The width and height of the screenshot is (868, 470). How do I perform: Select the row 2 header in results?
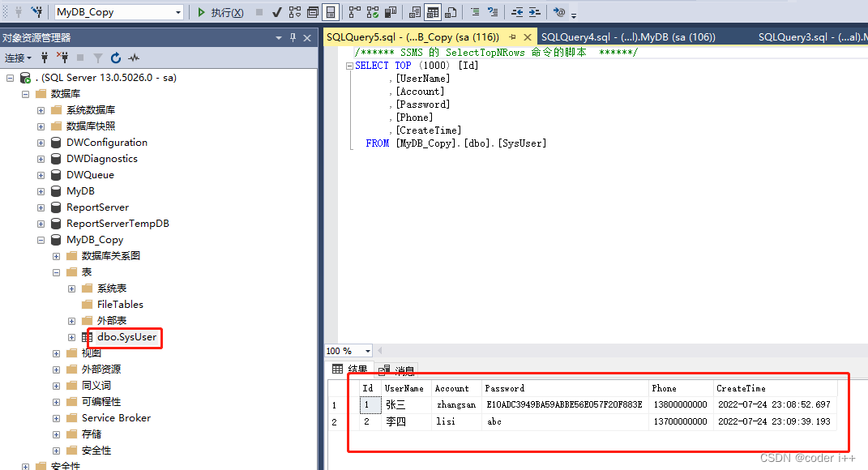(343, 422)
